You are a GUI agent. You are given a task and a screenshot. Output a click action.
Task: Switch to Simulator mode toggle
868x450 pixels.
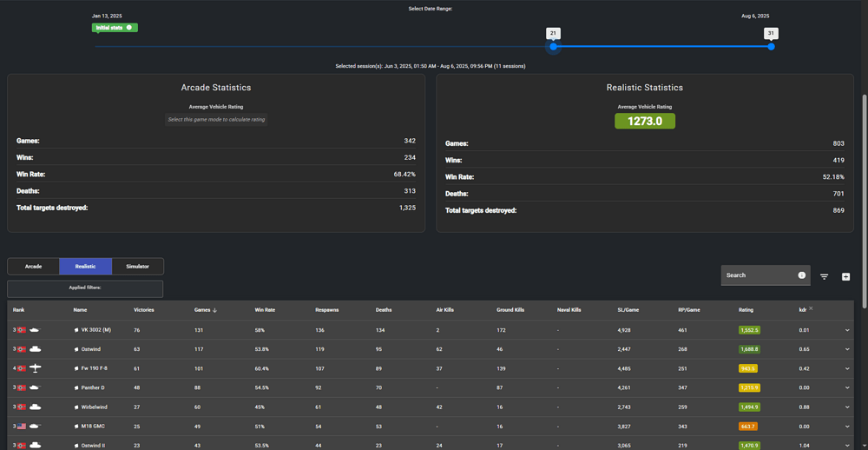137,267
